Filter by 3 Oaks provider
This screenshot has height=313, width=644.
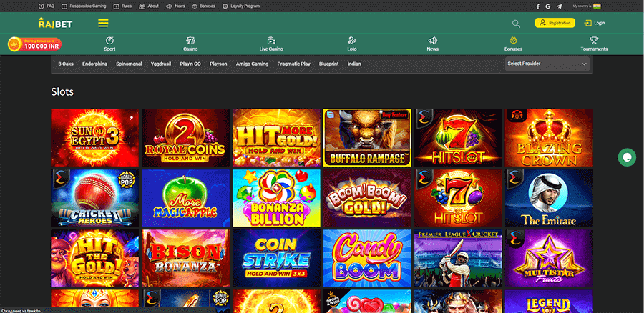tap(66, 64)
